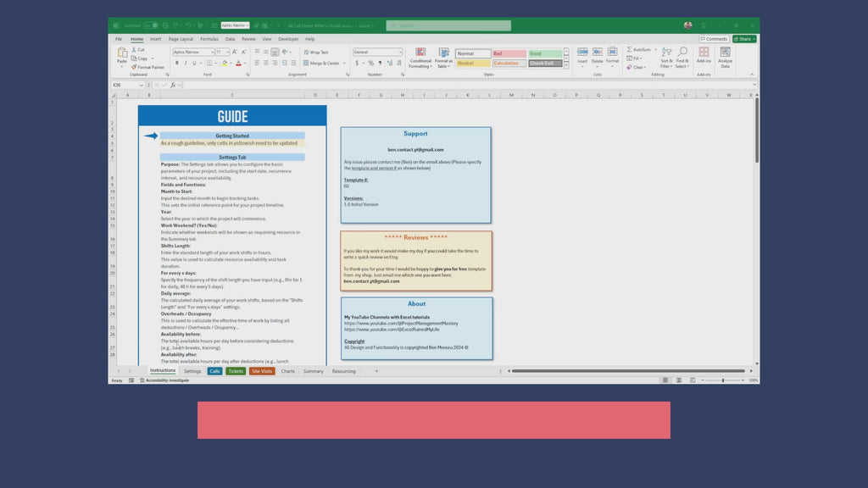Viewport: 868px width, 488px height.
Task: Click the Paste clipboard icon
Action: [122, 55]
